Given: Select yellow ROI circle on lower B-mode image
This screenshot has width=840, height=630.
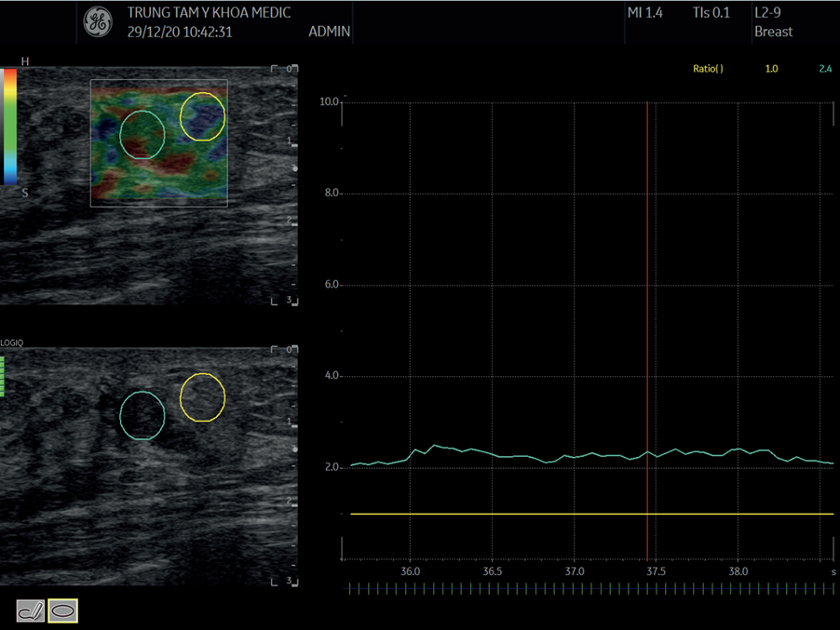Looking at the screenshot, I should (202, 397).
